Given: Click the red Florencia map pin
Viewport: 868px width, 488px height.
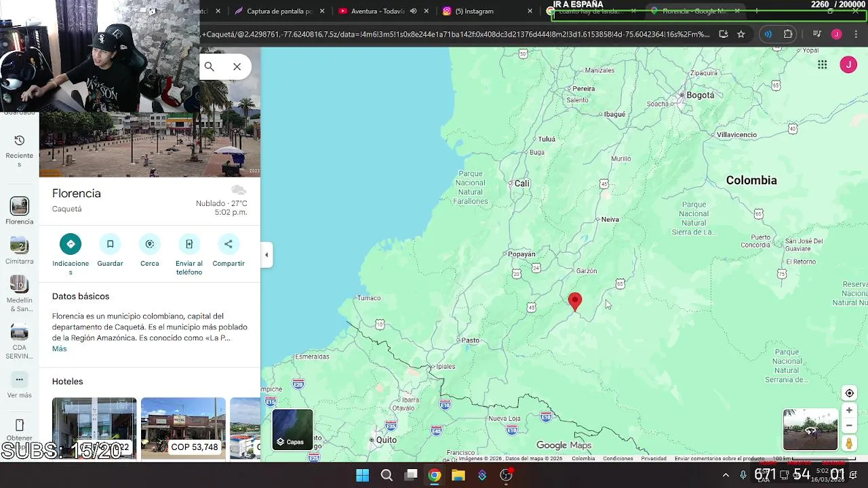Looking at the screenshot, I should pos(575,302).
